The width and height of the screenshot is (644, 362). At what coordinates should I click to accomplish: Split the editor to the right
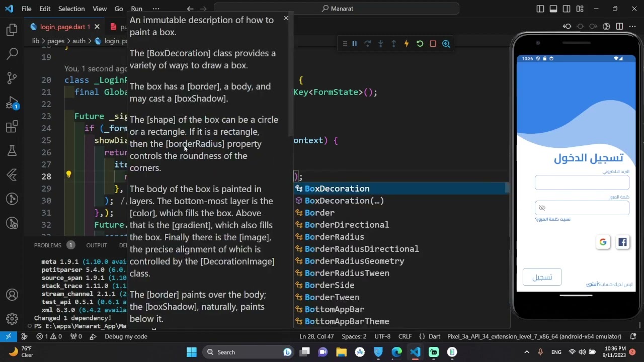coord(619,27)
